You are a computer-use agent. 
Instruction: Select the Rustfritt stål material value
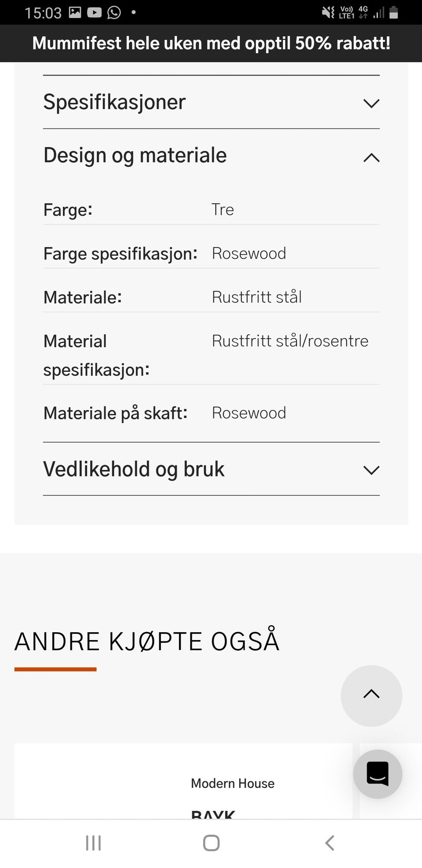coord(257,297)
